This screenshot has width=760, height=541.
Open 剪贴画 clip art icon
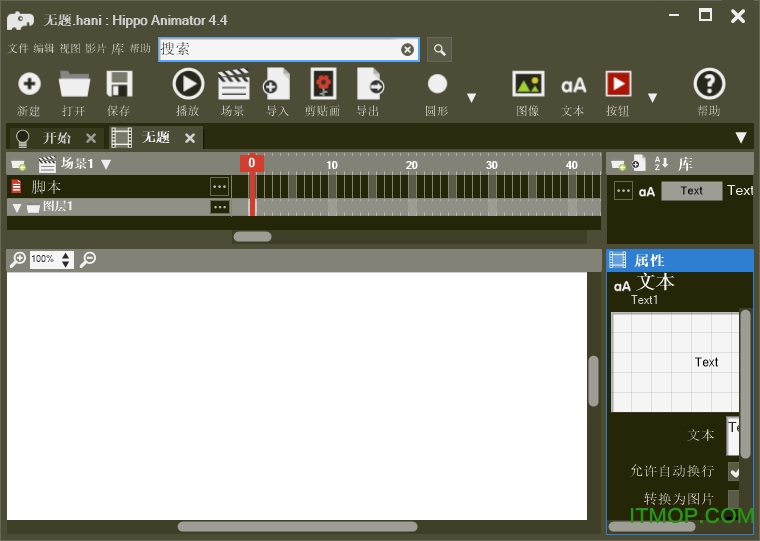pos(323,84)
